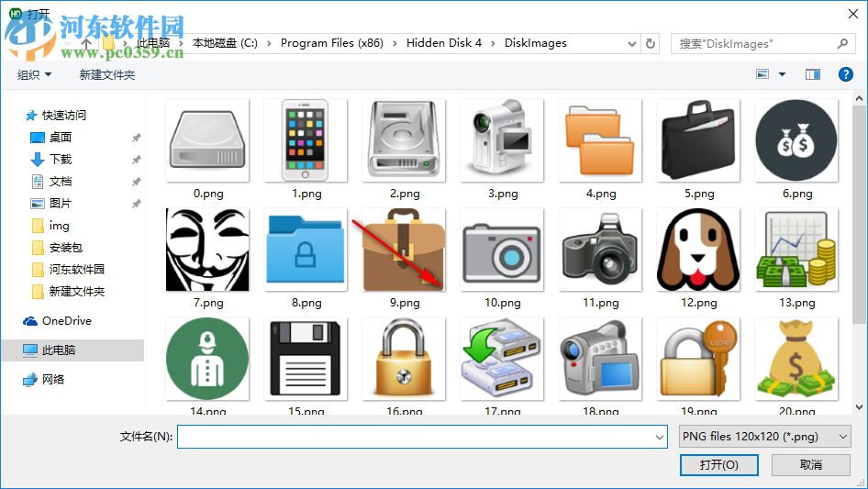This screenshot has width=868, height=489.
Task: Pick the 9.png brown leather bag image
Action: (x=404, y=250)
